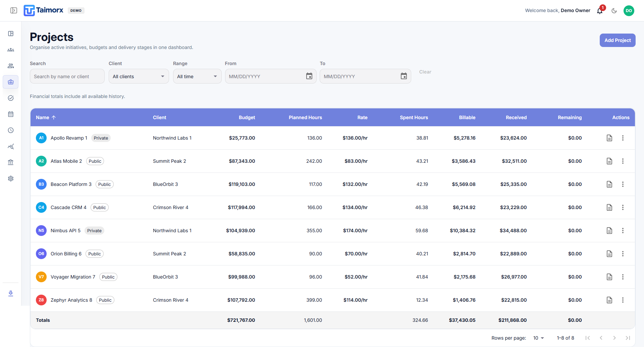This screenshot has height=347, width=644.
Task: Go to the first page of results
Action: coord(588,338)
